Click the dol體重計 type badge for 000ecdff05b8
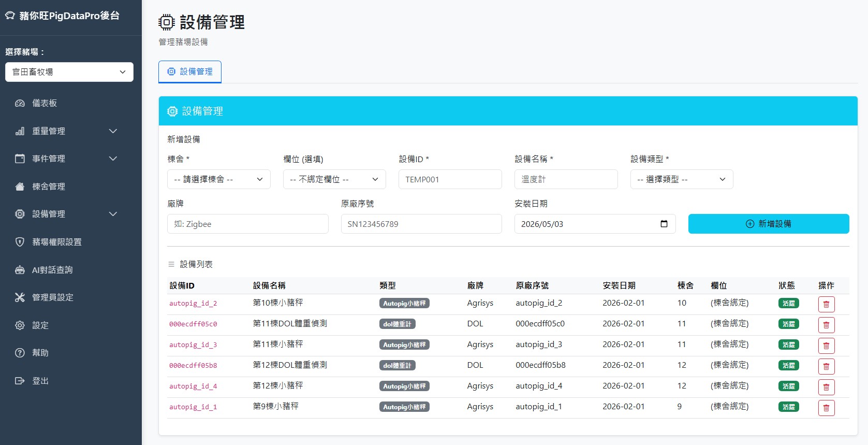 tap(398, 365)
